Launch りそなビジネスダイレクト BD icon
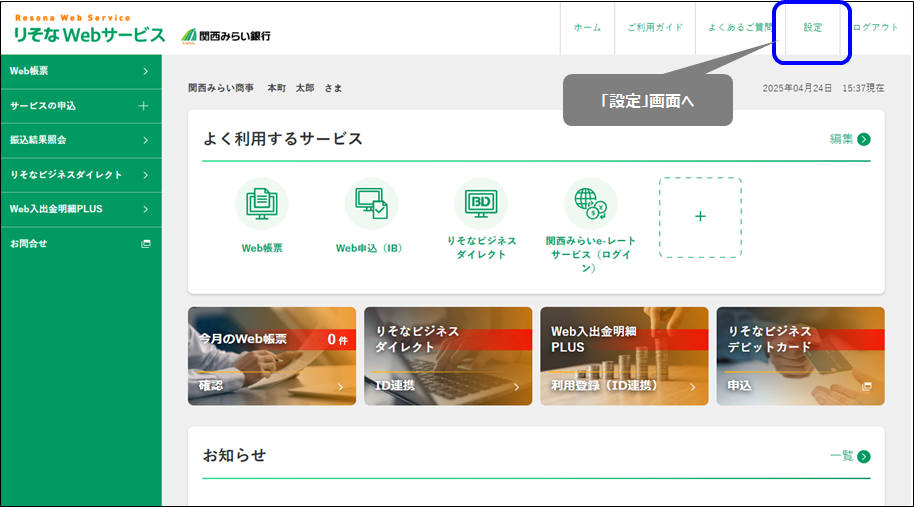 [x=481, y=204]
